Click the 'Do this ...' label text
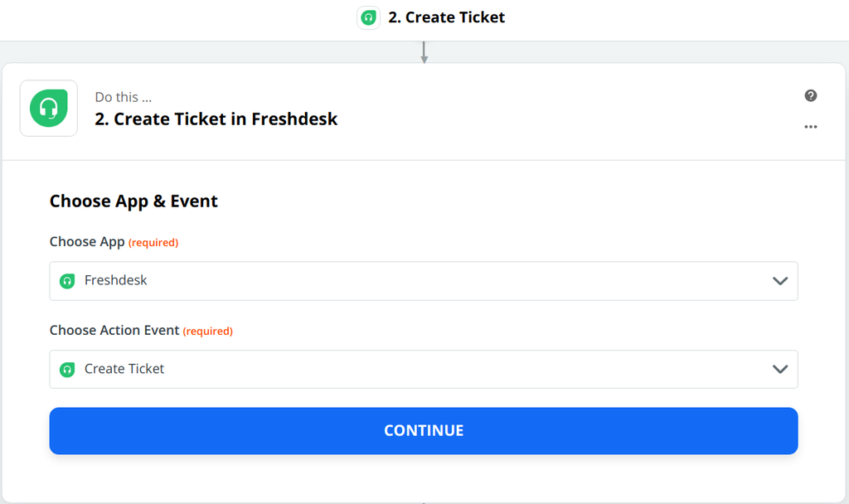Viewport: 849px width, 504px height. (x=123, y=97)
